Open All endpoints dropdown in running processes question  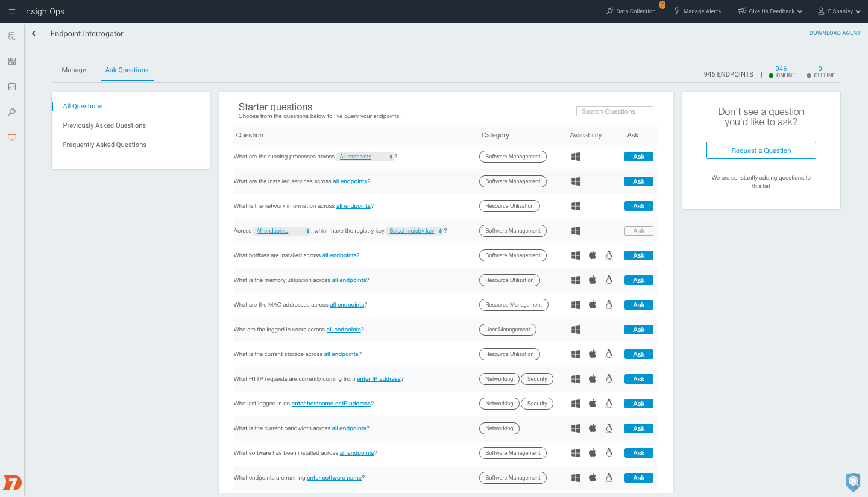tap(365, 157)
